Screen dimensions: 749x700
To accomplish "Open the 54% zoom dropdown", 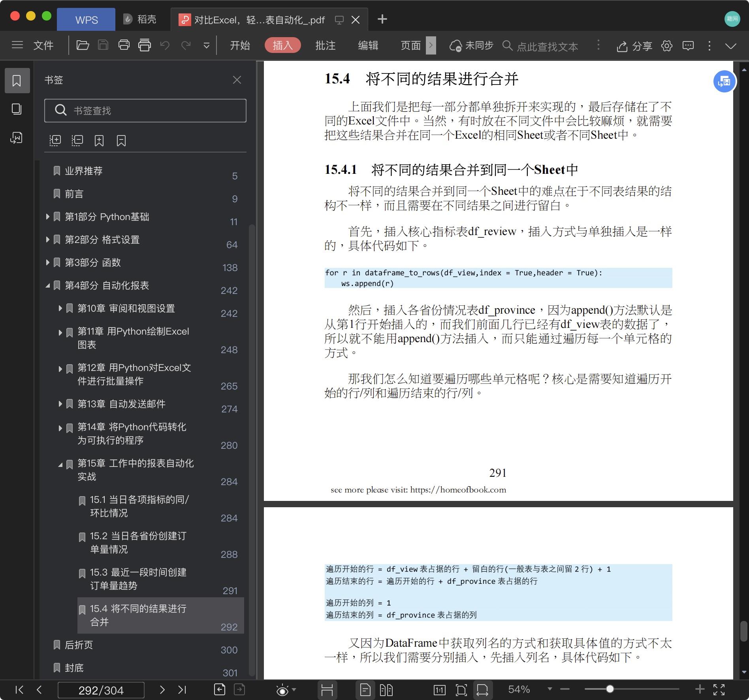I will pyautogui.click(x=550, y=689).
